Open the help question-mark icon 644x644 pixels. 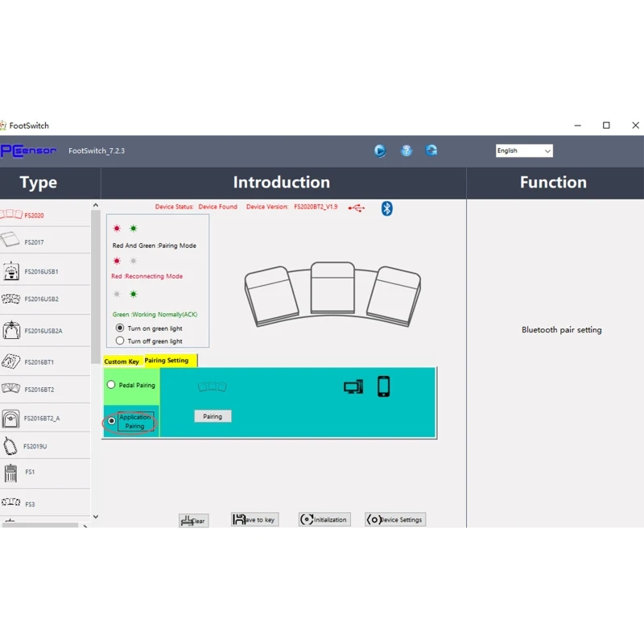pos(407,151)
